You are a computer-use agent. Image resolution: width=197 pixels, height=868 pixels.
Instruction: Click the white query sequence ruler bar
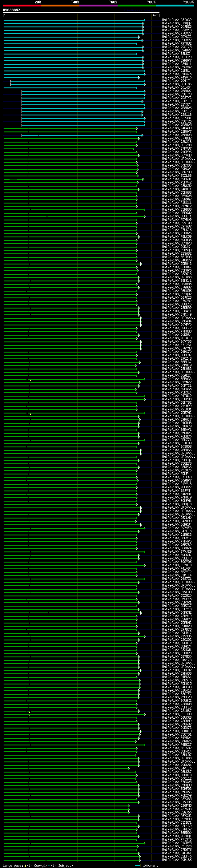click(81, 12)
